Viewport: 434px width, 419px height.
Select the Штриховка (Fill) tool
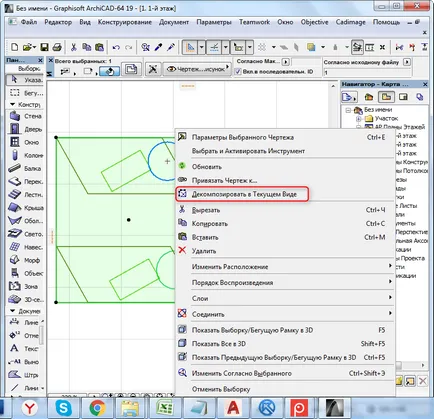pos(23,375)
